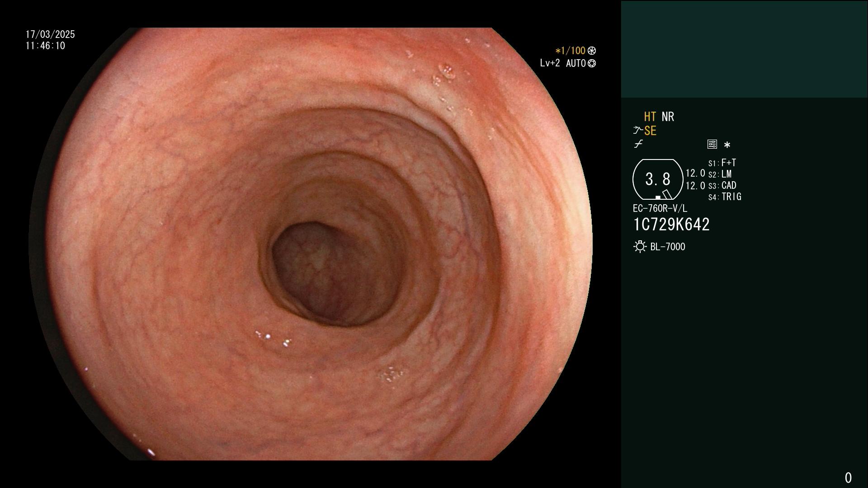The height and width of the screenshot is (488, 868).
Task: Click the BL-7000 light source label
Action: (668, 247)
